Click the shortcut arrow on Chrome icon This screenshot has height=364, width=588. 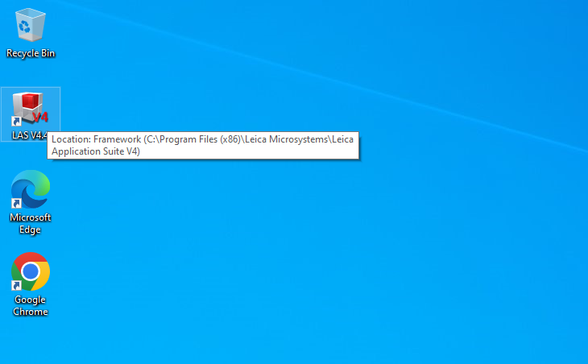point(16,286)
